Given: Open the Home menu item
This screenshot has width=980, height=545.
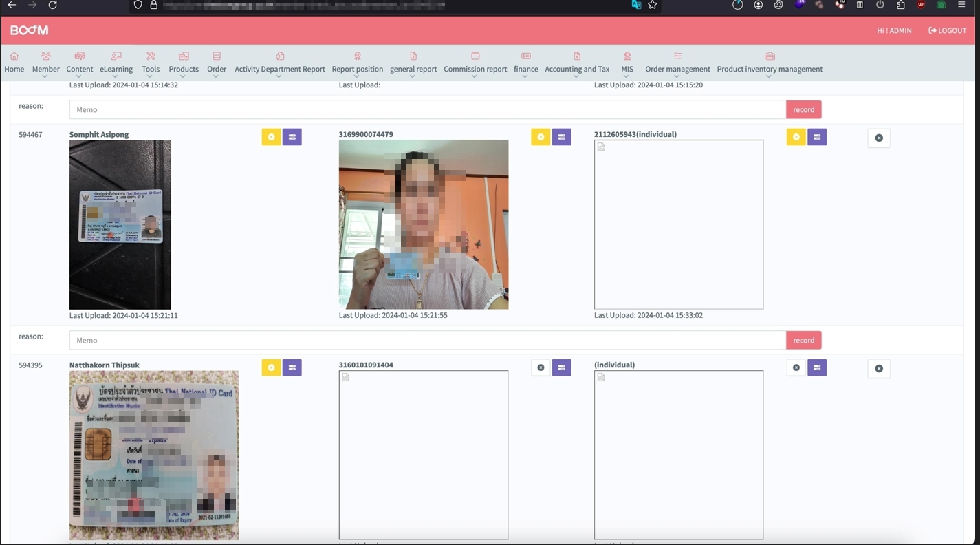Looking at the screenshot, I should click(x=14, y=62).
